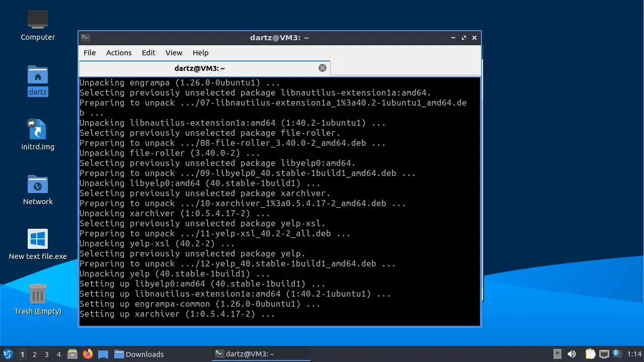Select the dartz home folder icon
The image size is (644, 362).
pos(38,80)
